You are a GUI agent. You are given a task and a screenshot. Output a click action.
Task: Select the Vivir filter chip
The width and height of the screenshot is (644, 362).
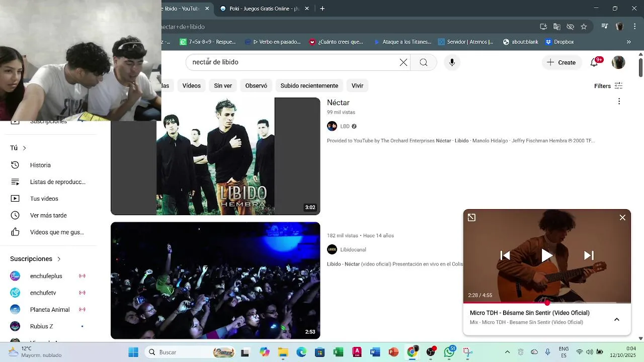(357, 85)
